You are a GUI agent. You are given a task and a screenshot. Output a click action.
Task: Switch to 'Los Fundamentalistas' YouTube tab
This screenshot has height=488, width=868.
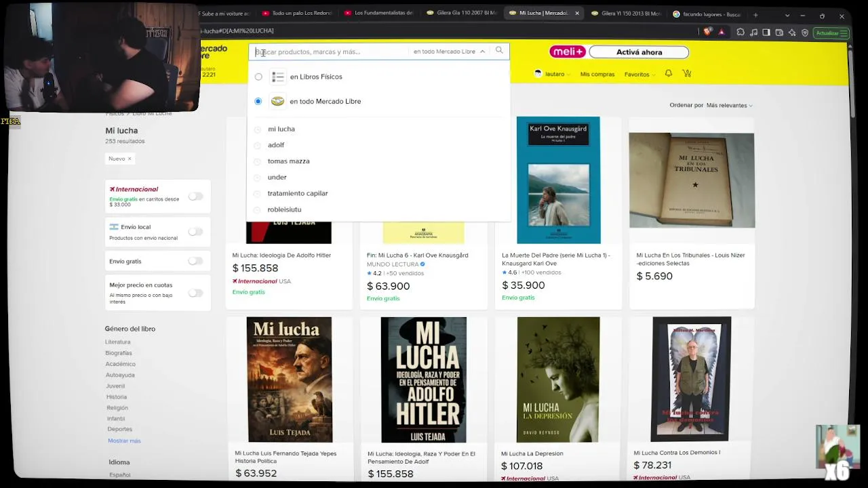379,14
